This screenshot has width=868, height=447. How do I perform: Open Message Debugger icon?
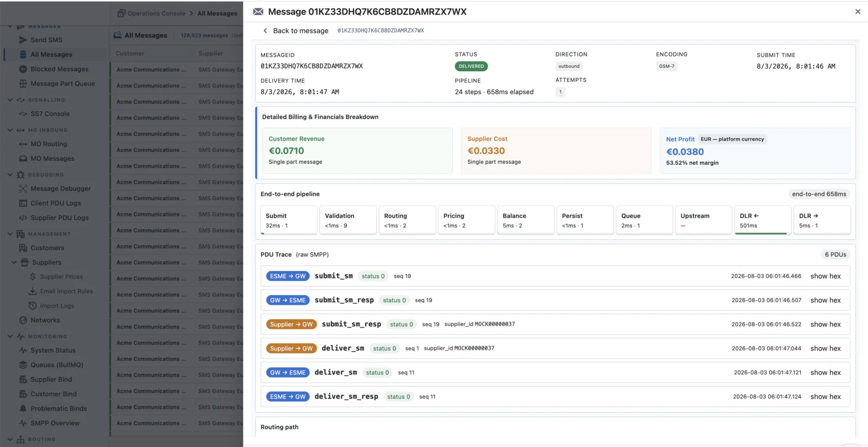point(23,188)
